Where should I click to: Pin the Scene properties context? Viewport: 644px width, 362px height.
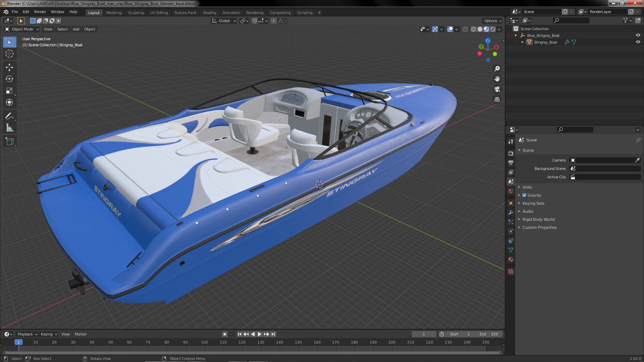(638, 140)
